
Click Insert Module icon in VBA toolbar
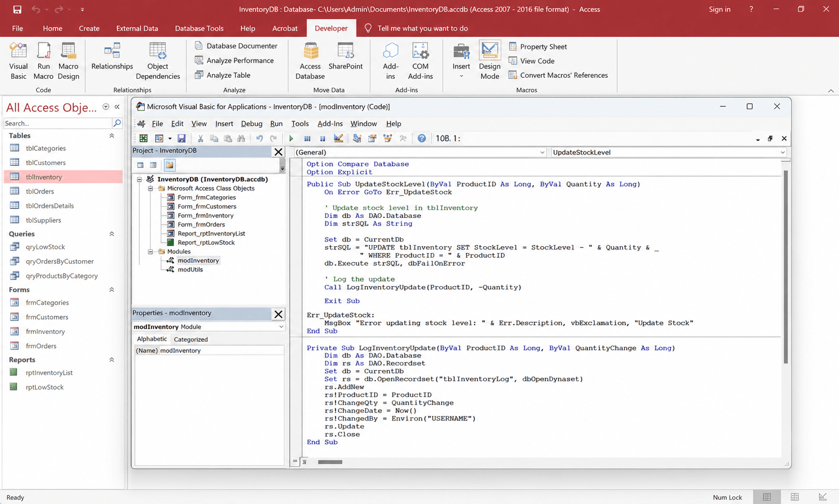click(x=159, y=138)
